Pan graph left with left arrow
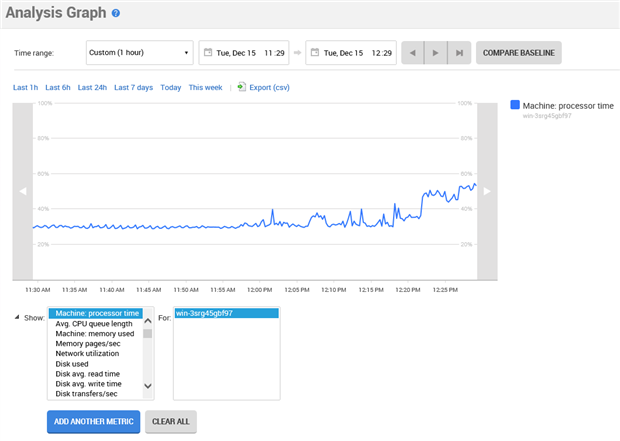This screenshot has height=441, width=620. click(x=23, y=191)
